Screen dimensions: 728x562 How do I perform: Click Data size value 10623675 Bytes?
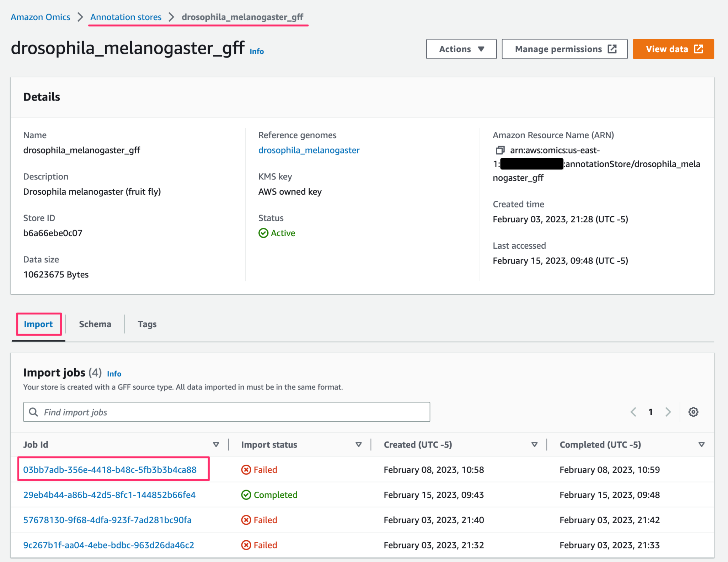tap(56, 275)
